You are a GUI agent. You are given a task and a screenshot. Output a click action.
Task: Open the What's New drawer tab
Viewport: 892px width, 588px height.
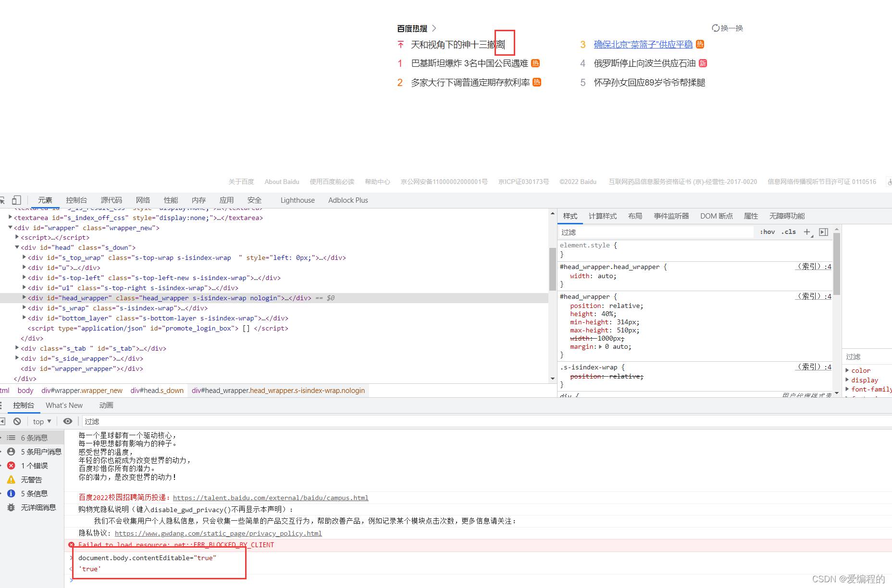point(64,405)
